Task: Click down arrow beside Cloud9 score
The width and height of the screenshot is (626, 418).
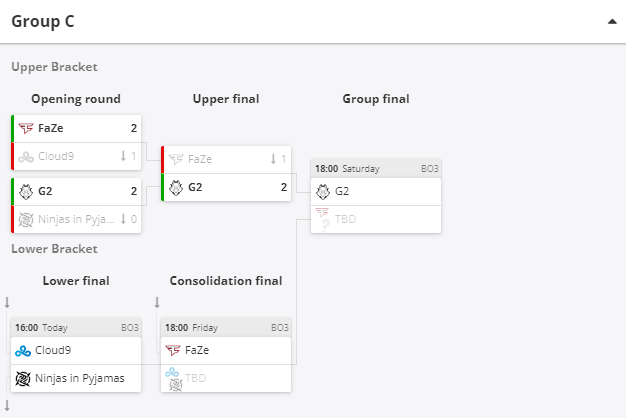Action: click(x=123, y=156)
